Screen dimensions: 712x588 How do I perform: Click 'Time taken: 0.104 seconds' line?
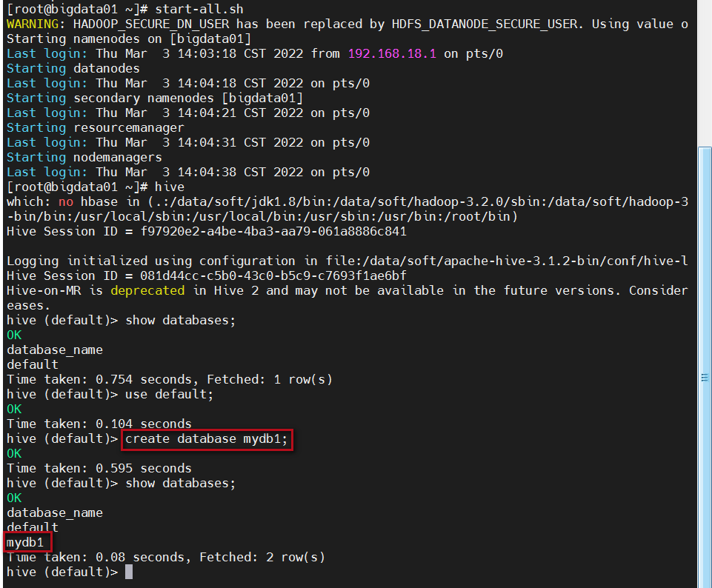tap(99, 424)
